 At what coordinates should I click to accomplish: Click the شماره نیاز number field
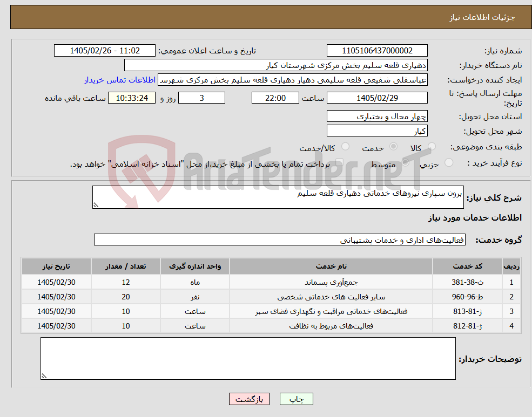click(x=377, y=51)
